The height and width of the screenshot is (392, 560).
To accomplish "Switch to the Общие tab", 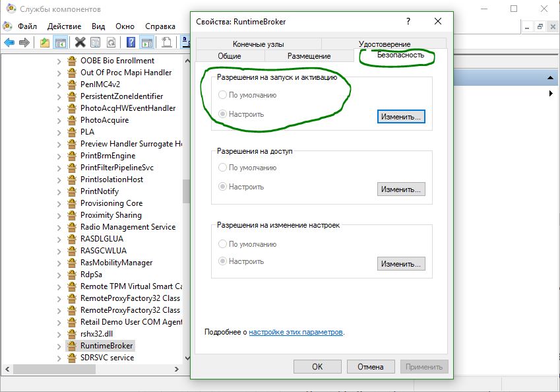I will (230, 55).
